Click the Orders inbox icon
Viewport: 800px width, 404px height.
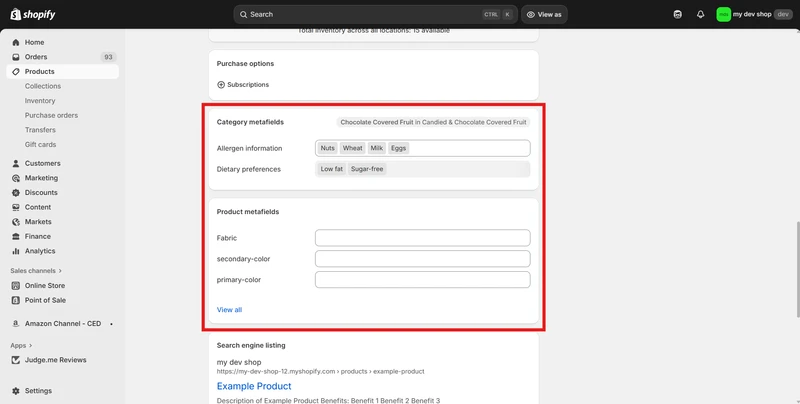coord(16,57)
